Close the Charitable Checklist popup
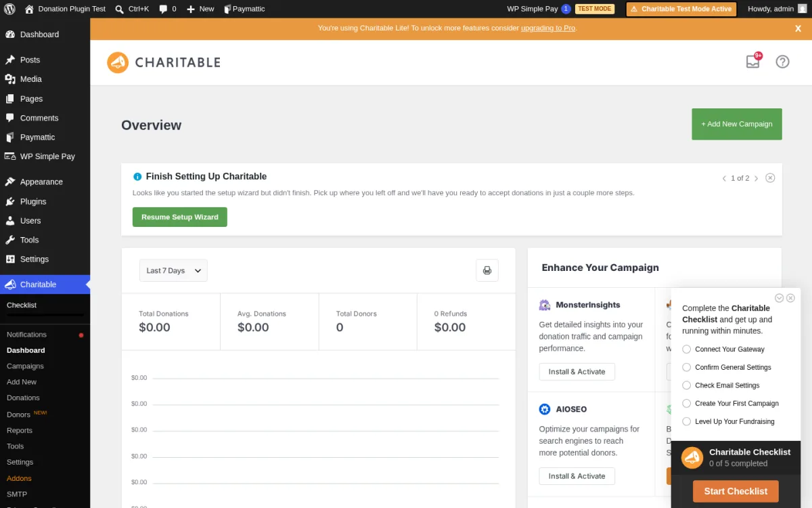812x508 pixels. (x=790, y=298)
